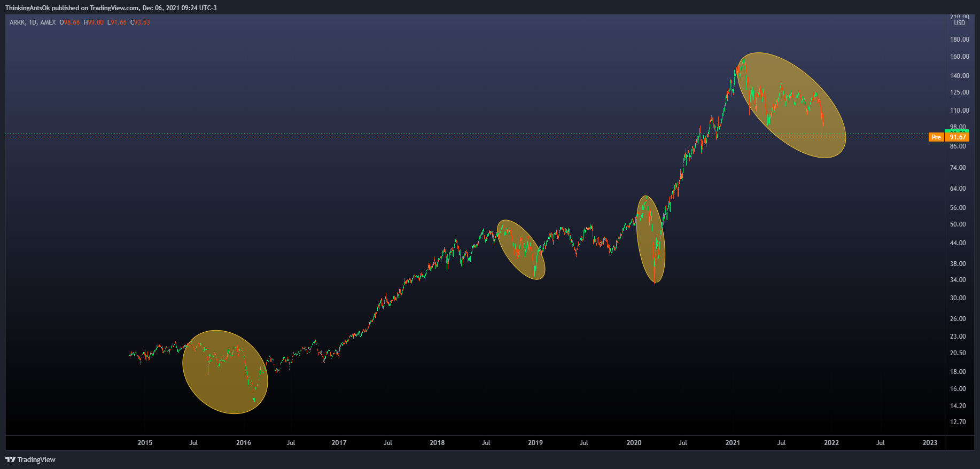Click the 2015 label on the time axis
The image size is (980, 469).
(145, 443)
